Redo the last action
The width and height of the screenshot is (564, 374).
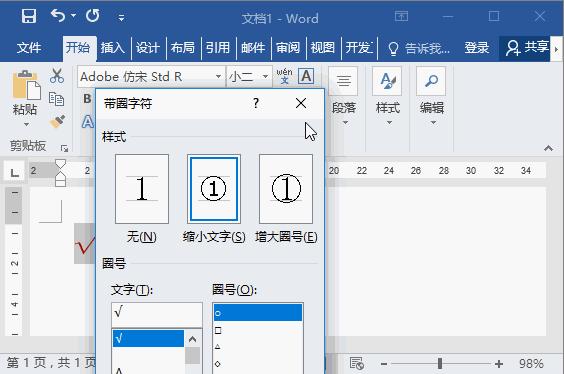pos(92,16)
